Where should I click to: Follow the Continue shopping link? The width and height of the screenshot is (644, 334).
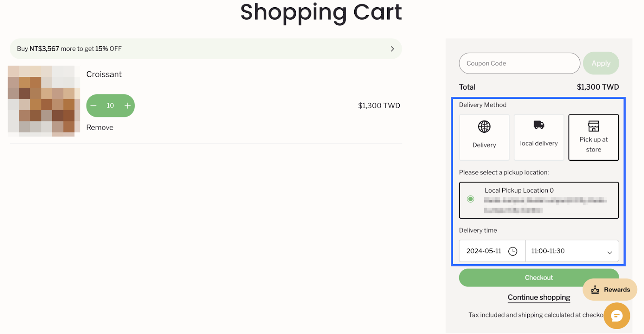(x=539, y=297)
